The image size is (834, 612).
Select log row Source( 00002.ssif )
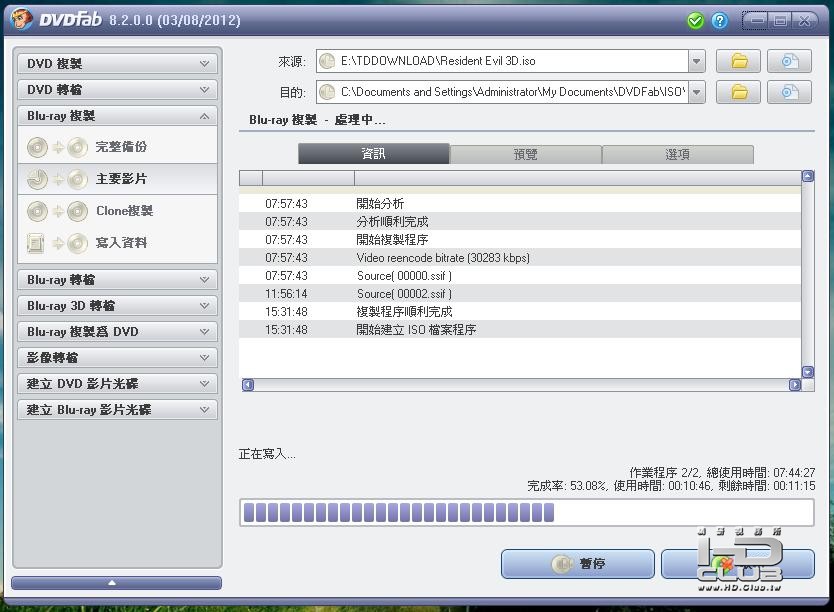[520, 294]
